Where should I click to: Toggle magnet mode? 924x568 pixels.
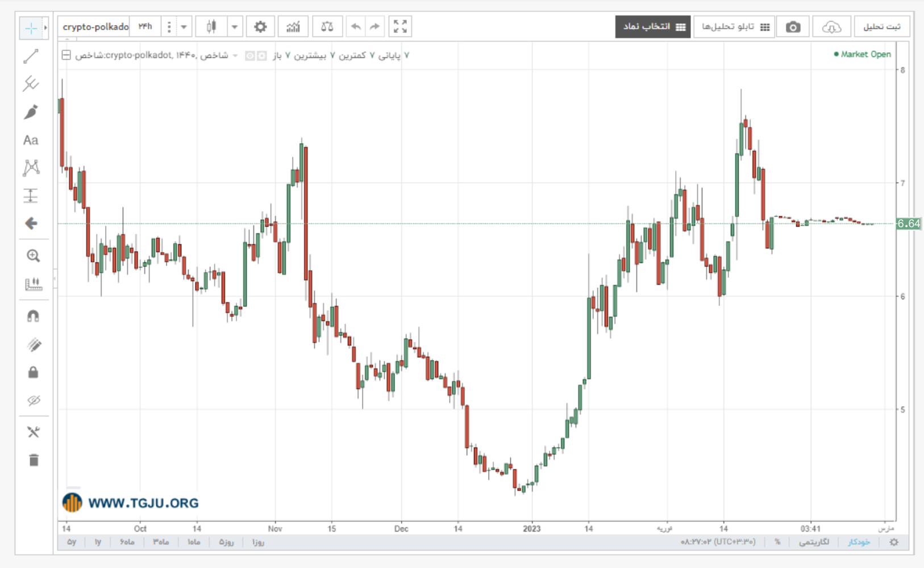33,316
